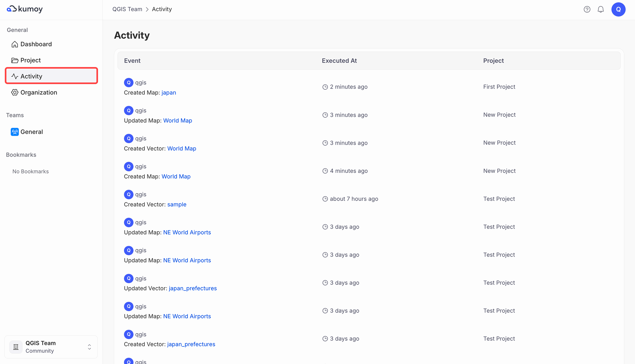Viewport: 635px width, 364px height.
Task: Select the Project folder icon
Action: 15,60
